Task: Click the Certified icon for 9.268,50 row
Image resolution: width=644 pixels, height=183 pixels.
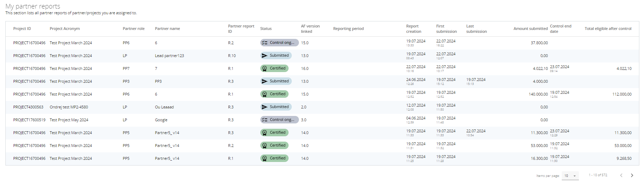Action: pos(265,158)
